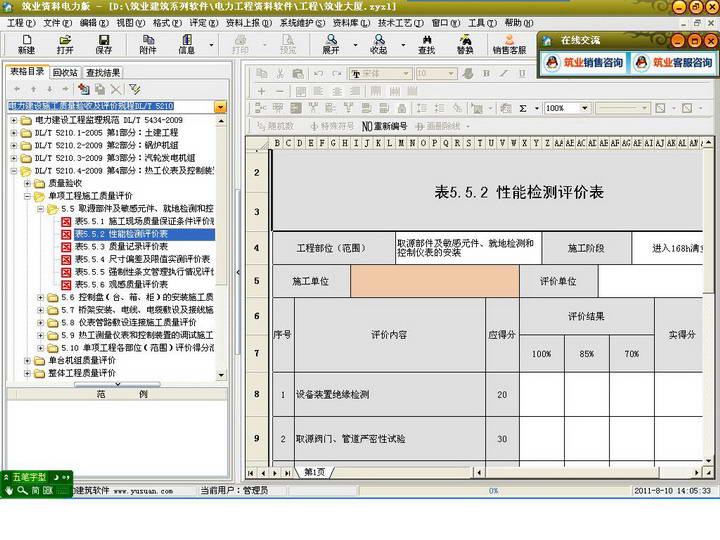Expand 质量验收 folder node
This screenshot has width=720, height=540.
[27, 183]
